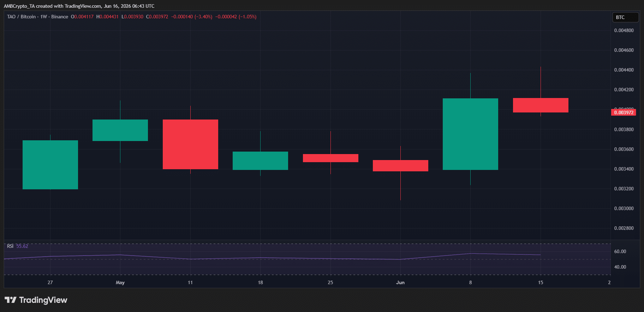Click the AMBCrypto_TA attribution header text
This screenshot has width=644, height=312.
pyautogui.click(x=79, y=6)
